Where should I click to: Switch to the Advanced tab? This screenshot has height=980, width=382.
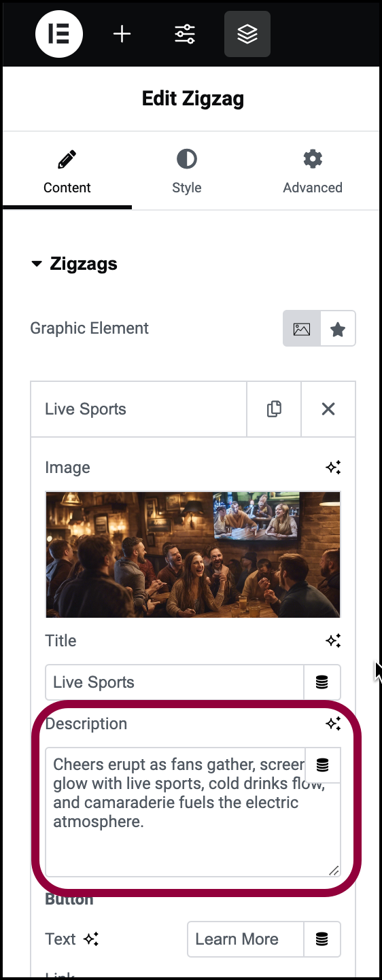[x=313, y=172]
